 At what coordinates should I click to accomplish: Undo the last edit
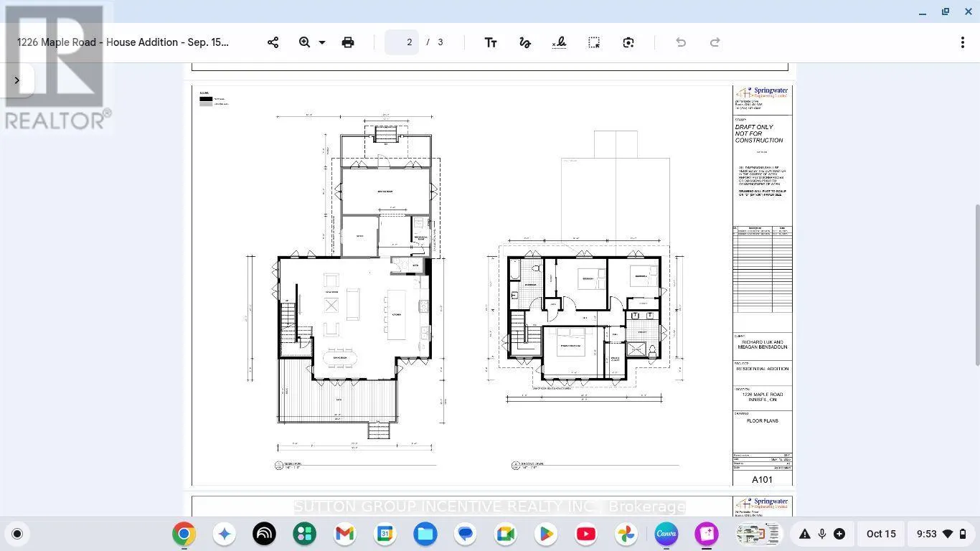point(681,42)
